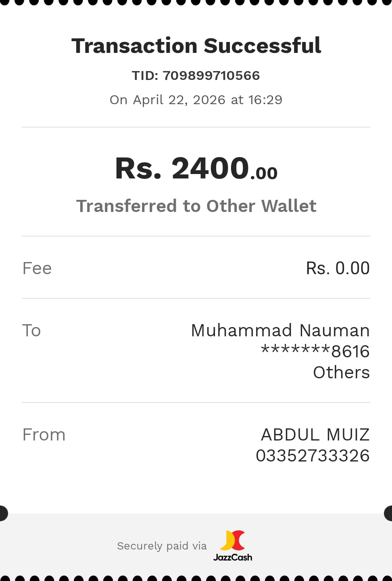Viewport: 392px width, 581px height.
Task: Click the right semicircle notch on receipt edge
Action: (x=388, y=513)
